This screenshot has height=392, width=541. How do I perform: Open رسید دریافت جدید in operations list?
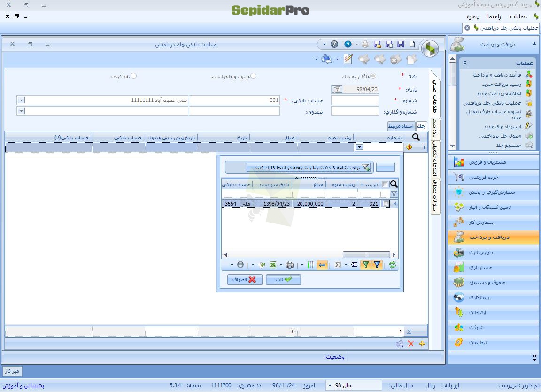pos(502,84)
